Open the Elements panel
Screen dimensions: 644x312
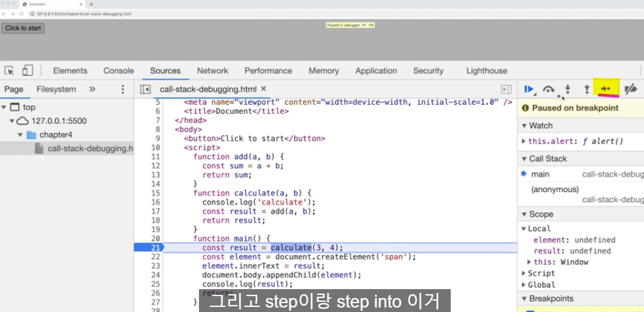(x=70, y=71)
